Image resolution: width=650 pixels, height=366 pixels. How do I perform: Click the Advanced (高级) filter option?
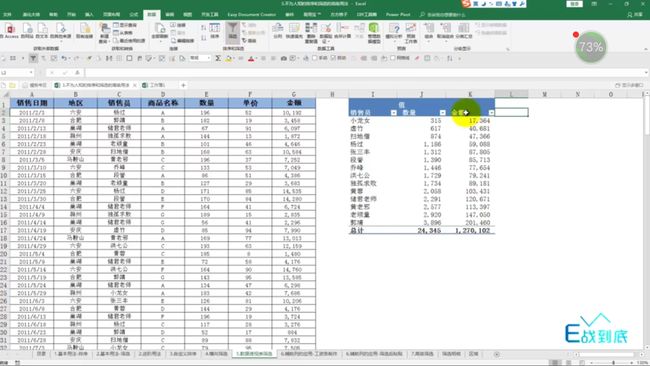249,41
